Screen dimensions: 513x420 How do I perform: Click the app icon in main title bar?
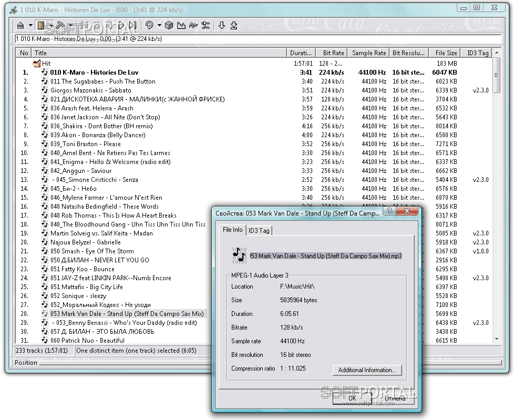pos(13,10)
